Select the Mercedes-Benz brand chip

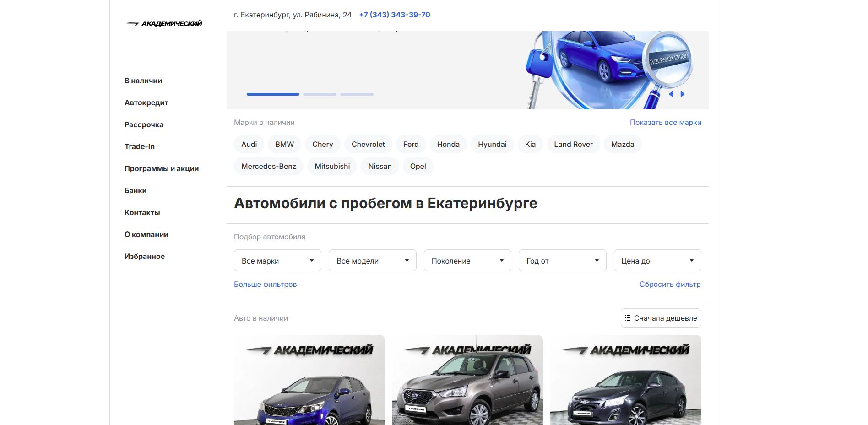(269, 166)
